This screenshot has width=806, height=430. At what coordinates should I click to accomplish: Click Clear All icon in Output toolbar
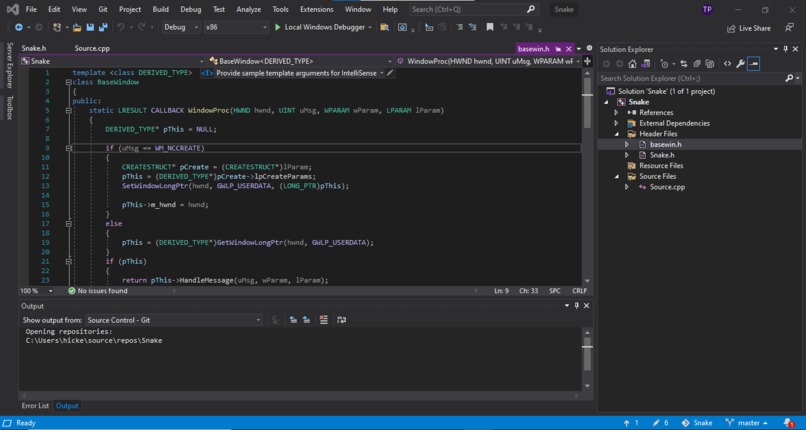[323, 320]
